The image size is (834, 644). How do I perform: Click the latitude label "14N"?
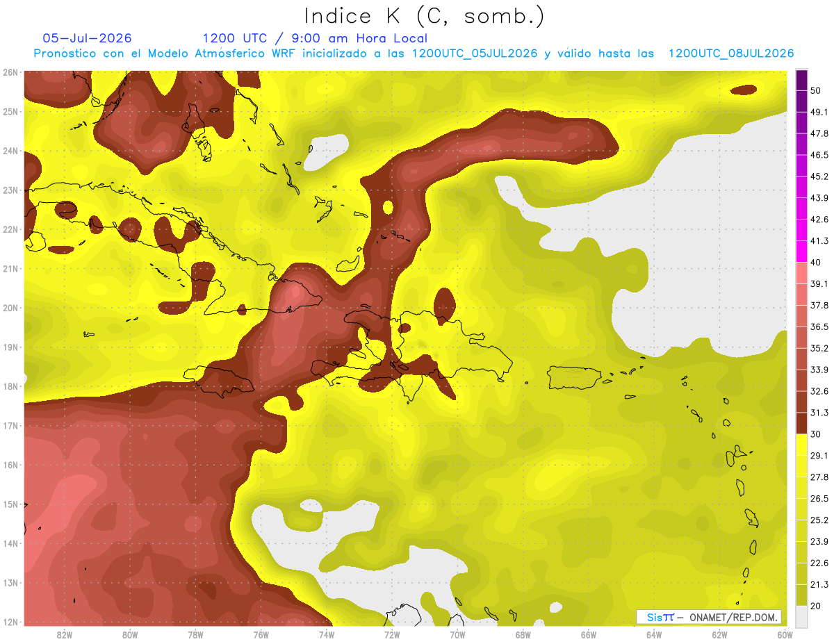point(10,543)
